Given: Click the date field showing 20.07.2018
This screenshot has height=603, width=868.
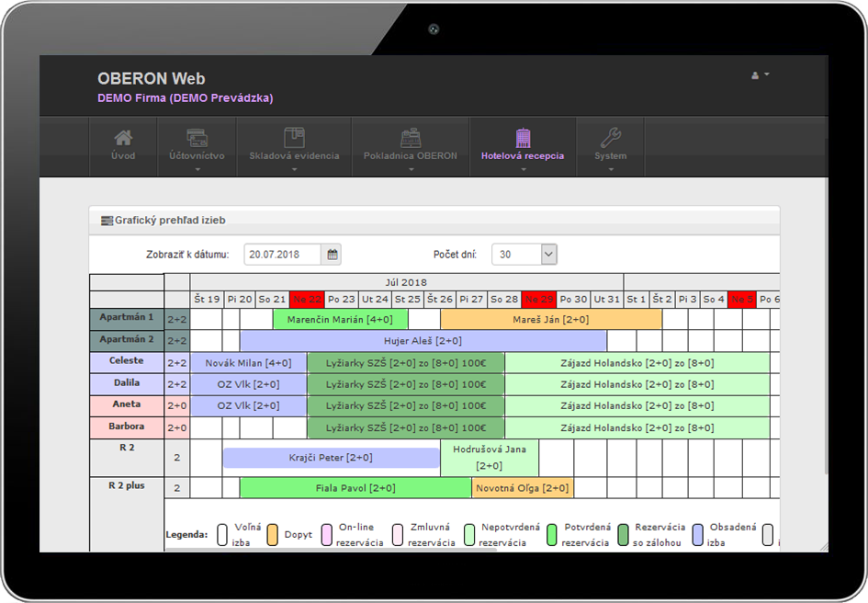Looking at the screenshot, I should [x=282, y=255].
